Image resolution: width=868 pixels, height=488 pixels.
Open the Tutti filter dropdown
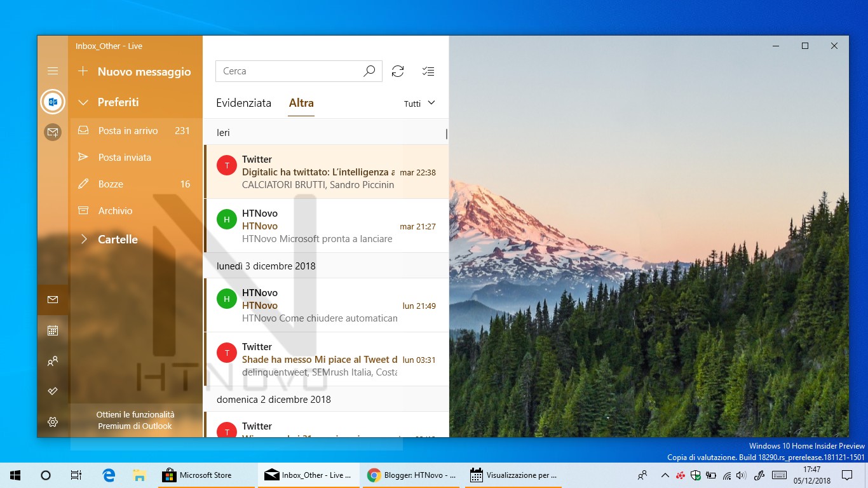[x=419, y=103]
